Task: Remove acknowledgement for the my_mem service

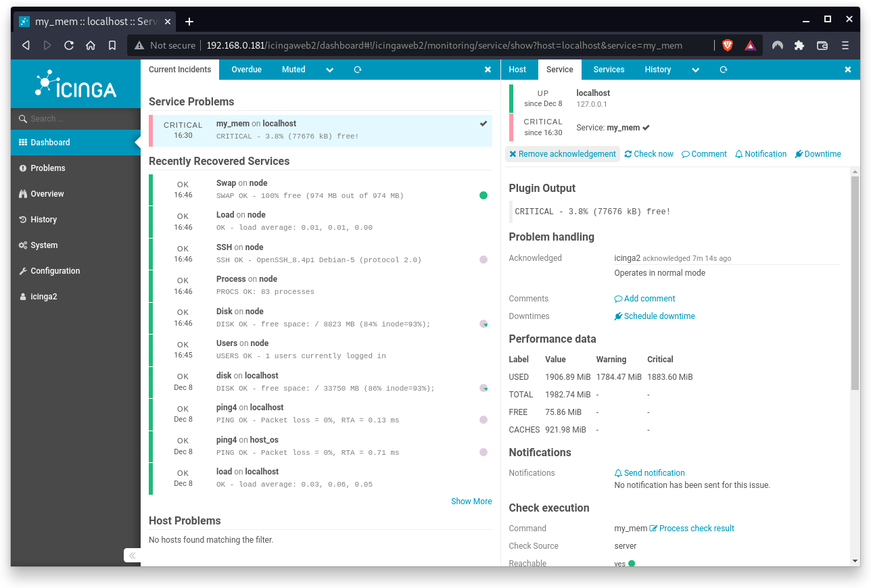Action: (562, 153)
